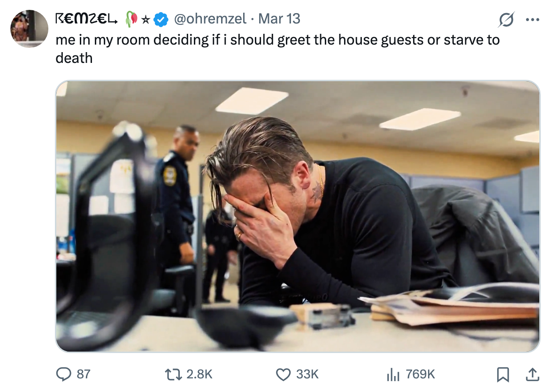
Task: Click the Grok slashed-circle icon
Action: pos(507,20)
